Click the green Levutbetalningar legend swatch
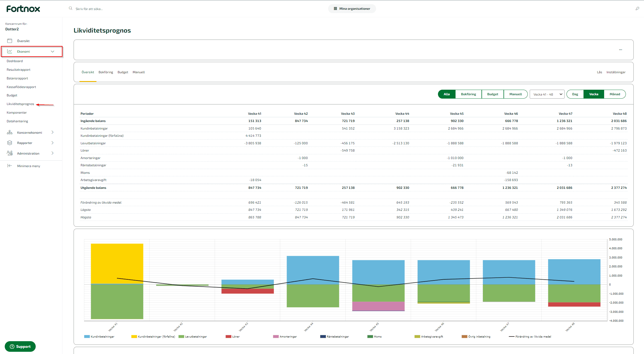The width and height of the screenshot is (644, 354). [x=181, y=337]
